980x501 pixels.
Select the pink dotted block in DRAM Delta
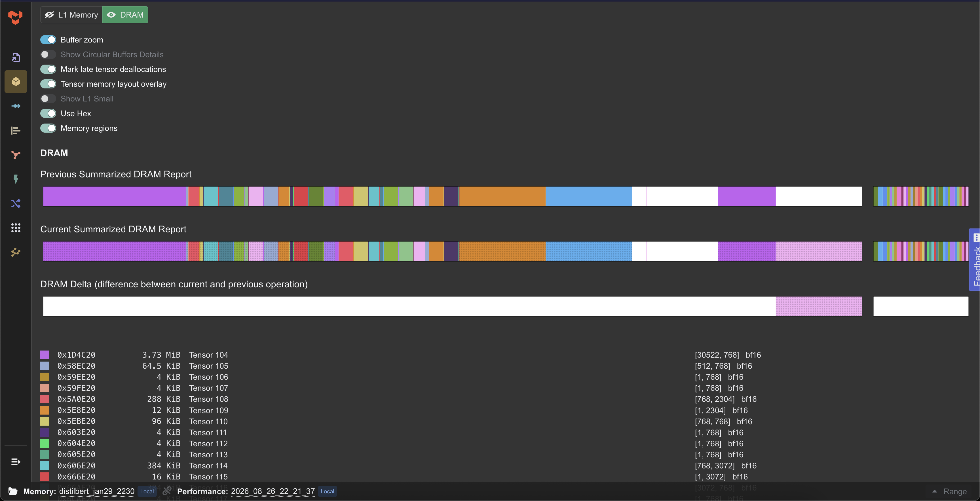[819, 306]
